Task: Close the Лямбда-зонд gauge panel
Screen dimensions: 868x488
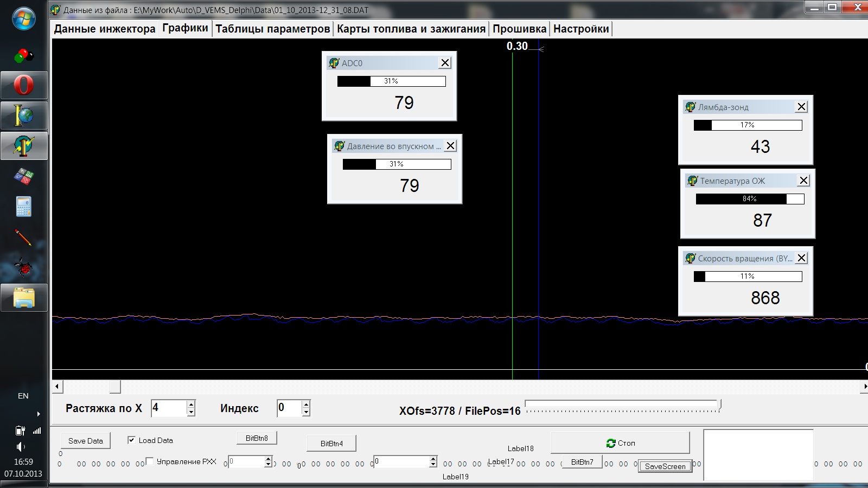Action: click(x=801, y=107)
